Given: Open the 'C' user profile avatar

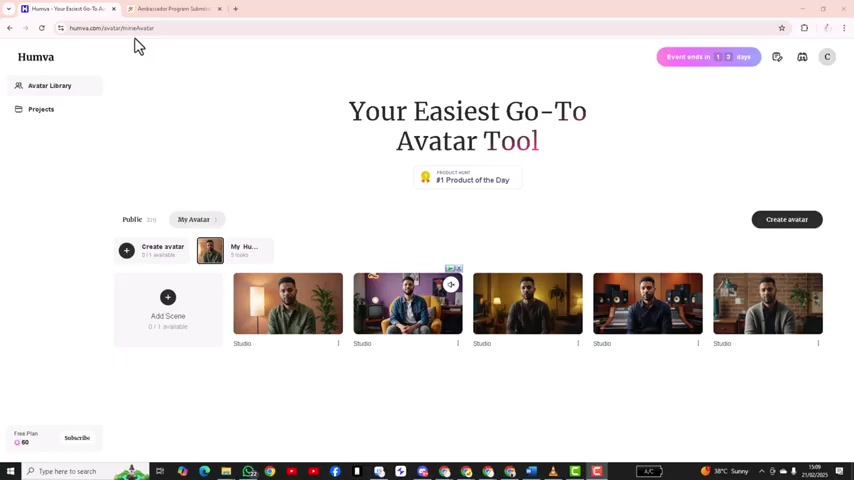Looking at the screenshot, I should (x=827, y=57).
